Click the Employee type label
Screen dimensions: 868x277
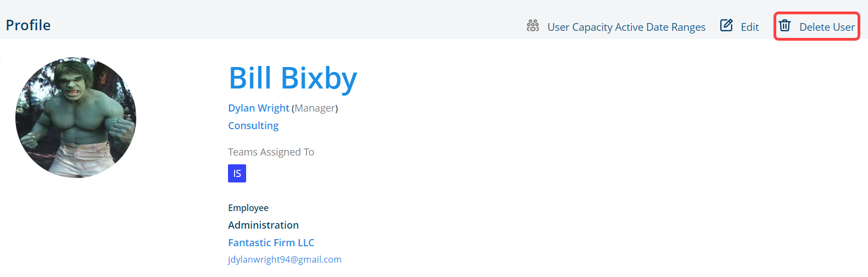click(248, 208)
